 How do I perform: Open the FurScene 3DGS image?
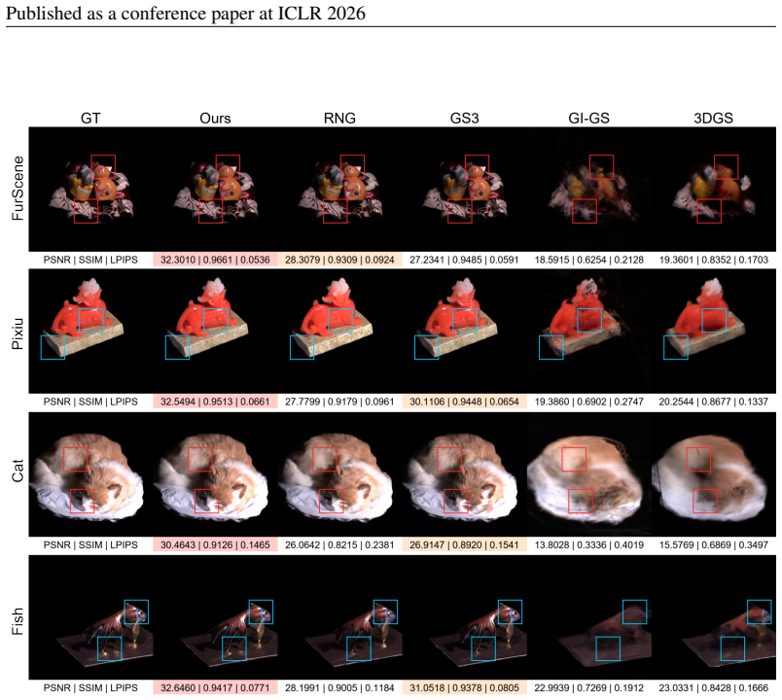tap(714, 189)
